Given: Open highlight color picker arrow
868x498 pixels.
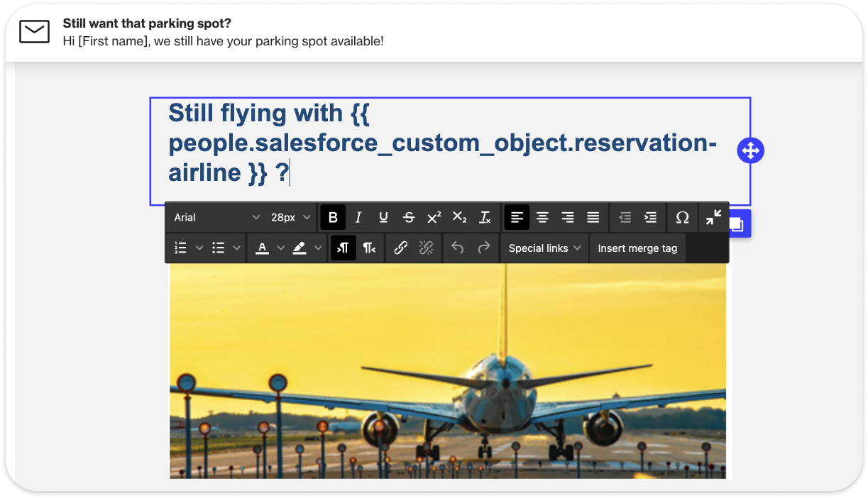Looking at the screenshot, I should pos(318,248).
